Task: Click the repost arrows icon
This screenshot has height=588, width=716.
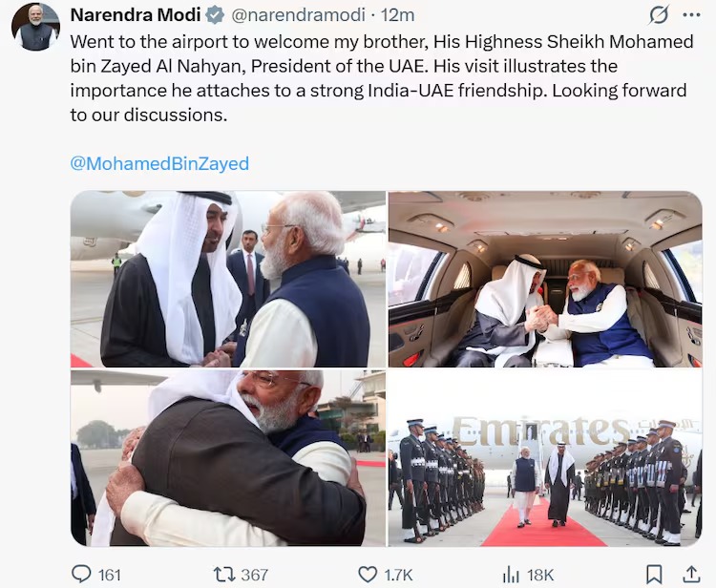Action: [x=224, y=574]
